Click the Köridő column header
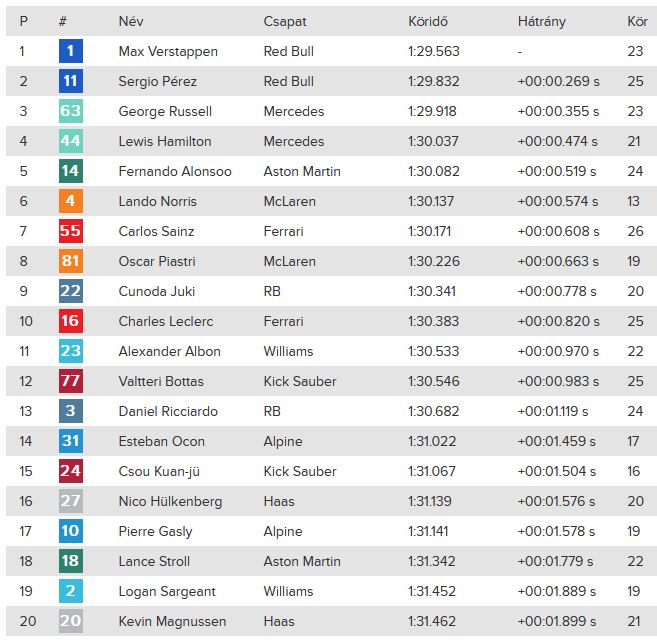Viewport: 657px width, 642px height. tap(428, 21)
